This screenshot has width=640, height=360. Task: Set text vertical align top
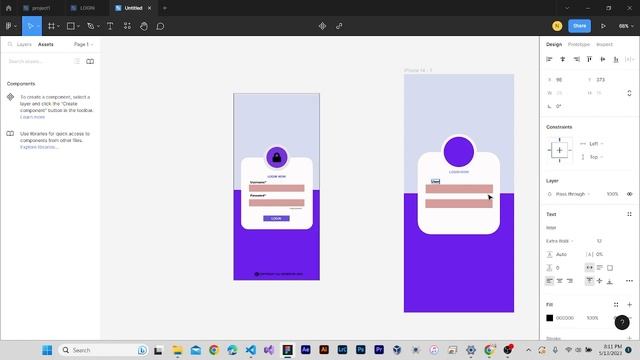click(589, 281)
